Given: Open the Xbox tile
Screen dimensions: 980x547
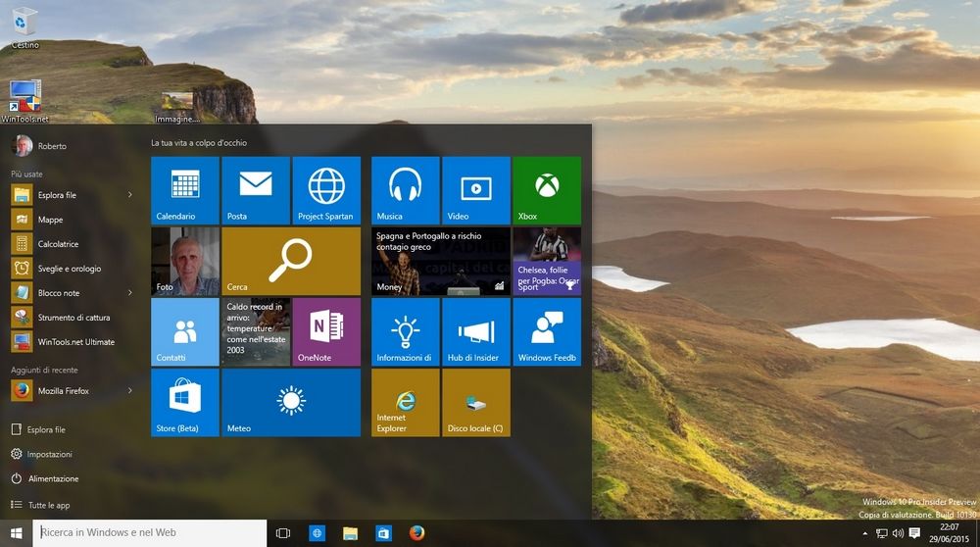Looking at the screenshot, I should point(547,190).
